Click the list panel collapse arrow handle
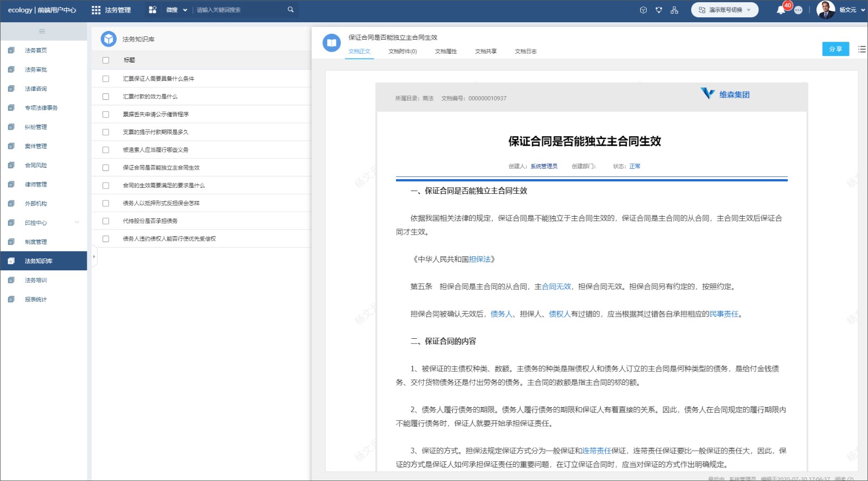868x481 pixels. coord(94,256)
